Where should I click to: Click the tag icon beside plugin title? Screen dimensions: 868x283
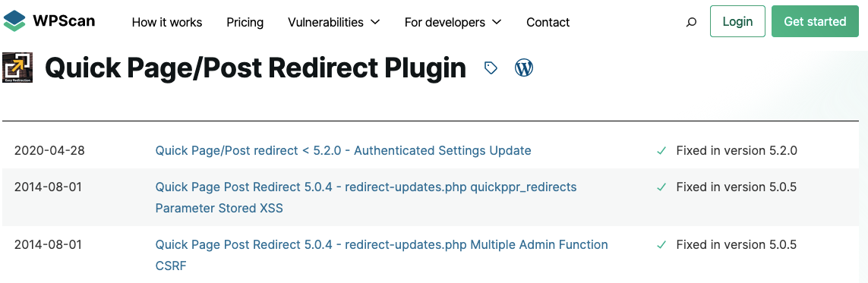(491, 68)
